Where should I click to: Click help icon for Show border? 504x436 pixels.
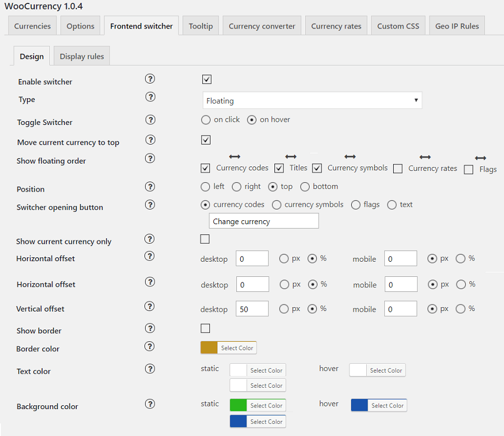(150, 328)
